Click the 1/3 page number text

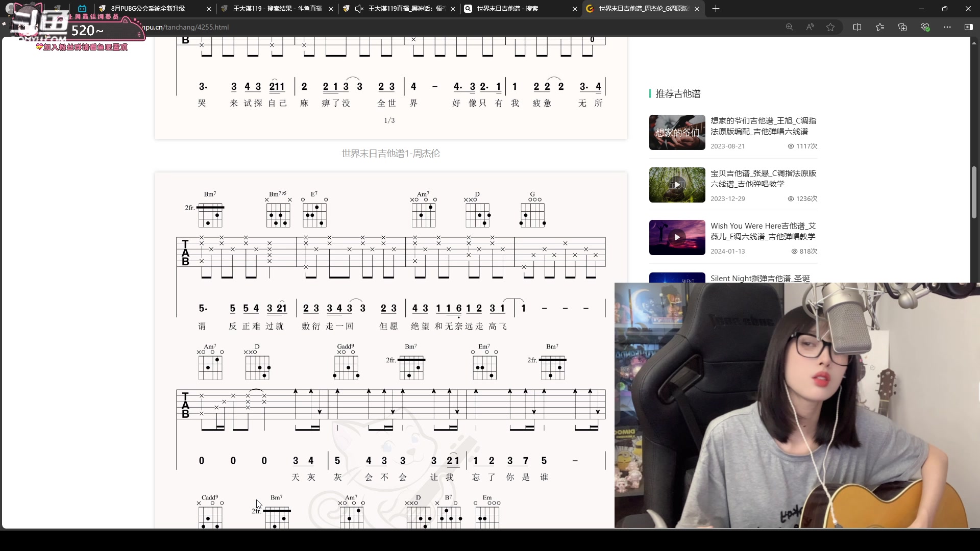tap(389, 120)
